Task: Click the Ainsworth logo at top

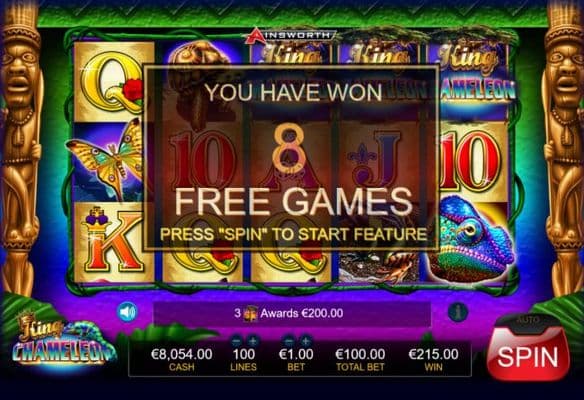Action: [291, 35]
